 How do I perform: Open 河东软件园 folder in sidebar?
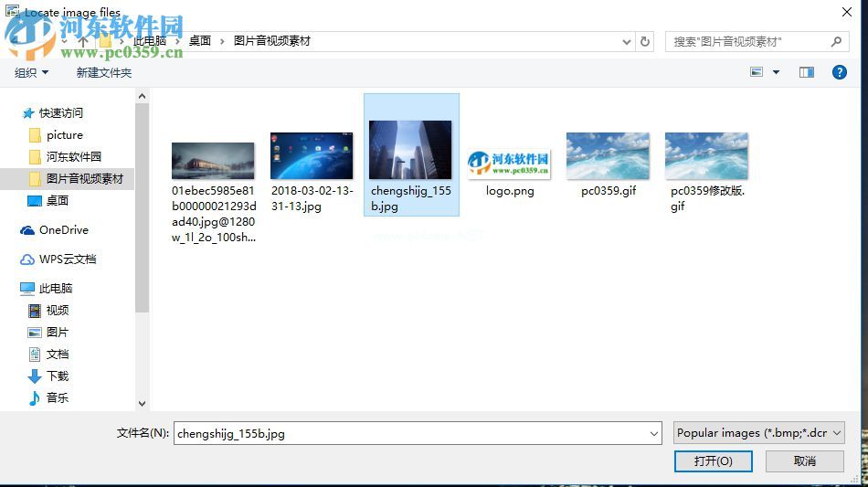(x=74, y=156)
